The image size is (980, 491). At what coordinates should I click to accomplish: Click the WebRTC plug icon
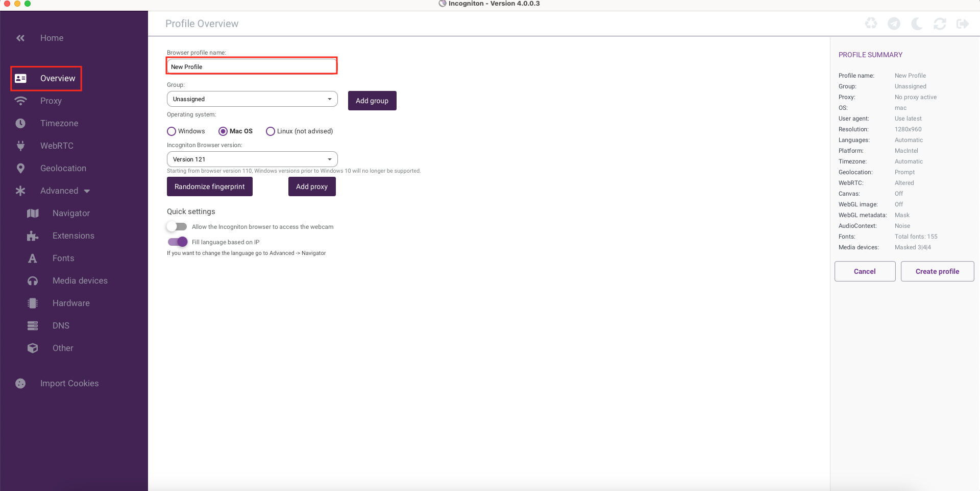pos(20,146)
